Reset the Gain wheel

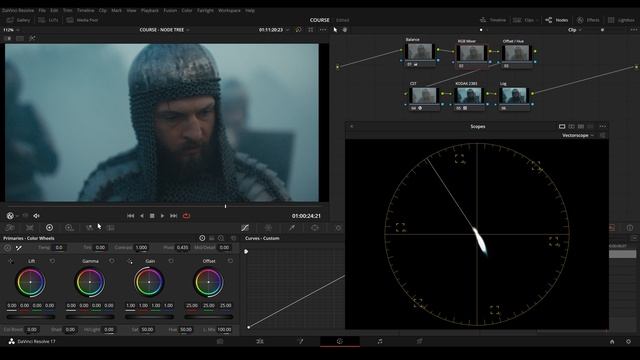click(x=171, y=261)
